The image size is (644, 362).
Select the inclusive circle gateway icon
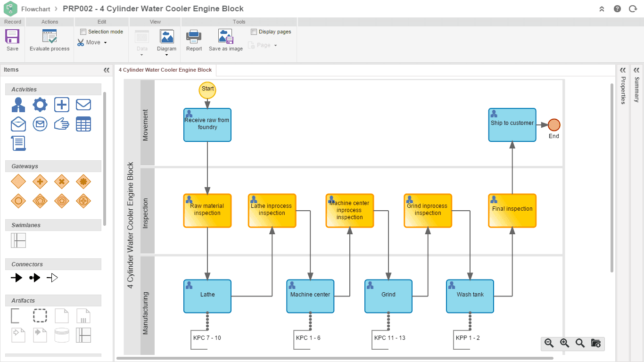(x=18, y=201)
